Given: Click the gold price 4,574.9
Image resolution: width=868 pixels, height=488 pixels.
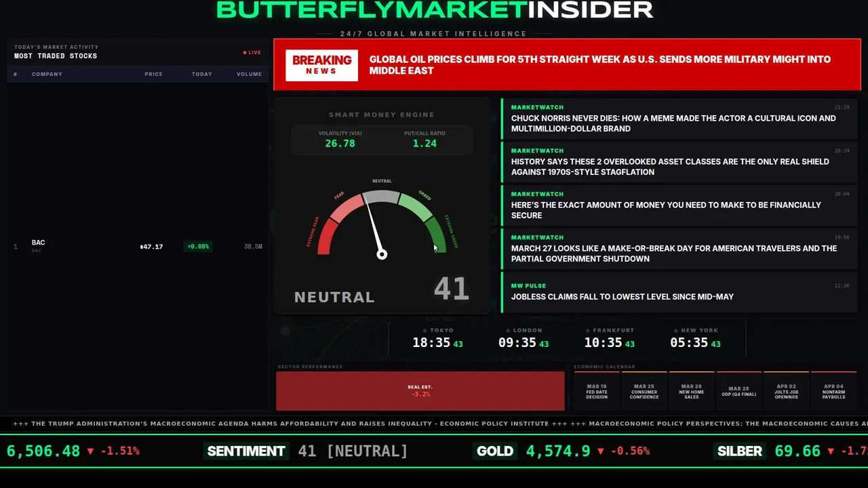Looking at the screenshot, I should click(558, 451).
